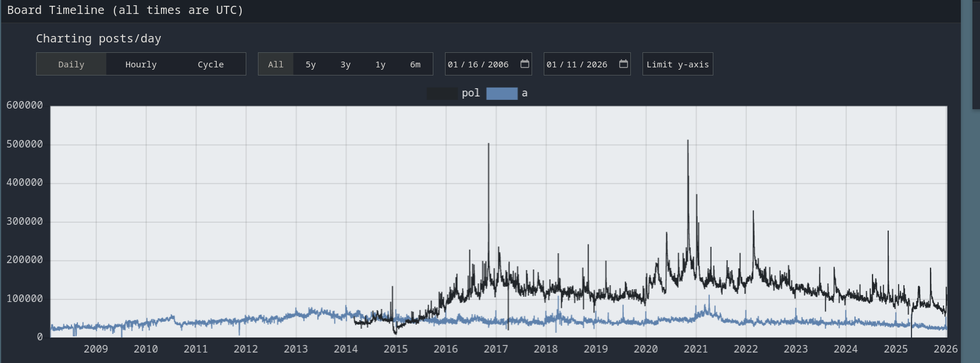Click the Charting posts/day heading
980x363 pixels.
[x=99, y=39]
